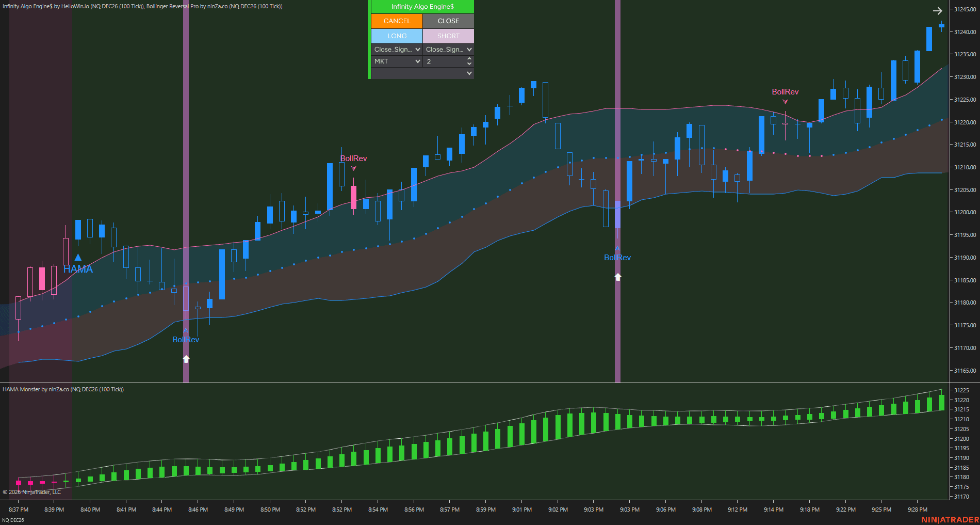
Task: Click the 8:37 PM time axis label
Action: pyautogui.click(x=19, y=510)
